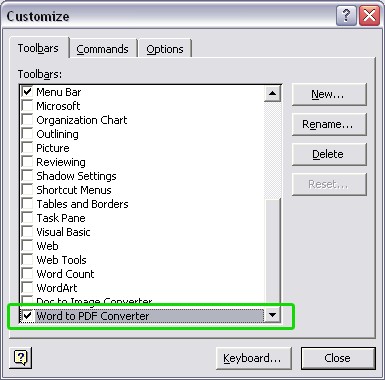
Task: Toggle the Word to PDF Converter checkbox
Action: (27, 315)
